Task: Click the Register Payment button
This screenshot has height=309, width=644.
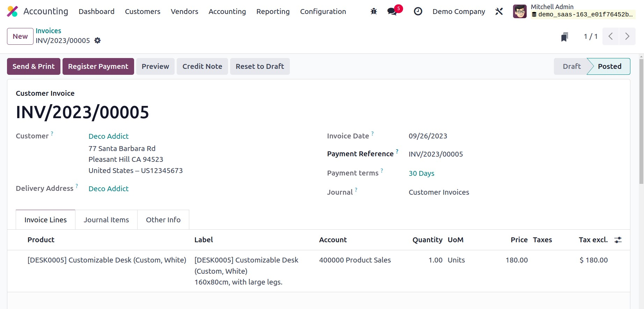Action: click(98, 66)
